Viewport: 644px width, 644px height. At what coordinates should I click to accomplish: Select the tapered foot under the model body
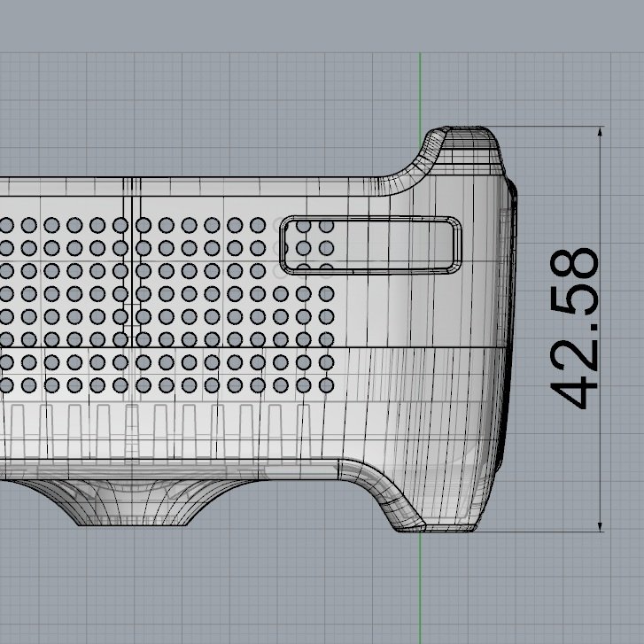131,503
